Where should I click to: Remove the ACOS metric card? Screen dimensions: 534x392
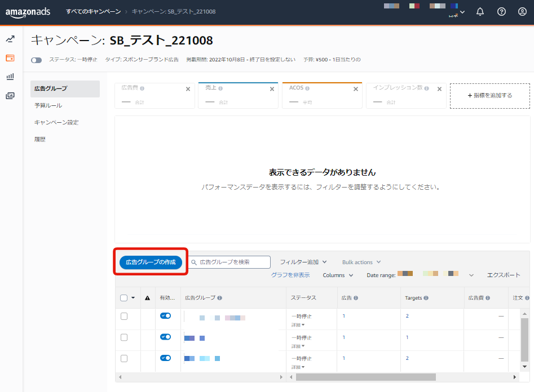pyautogui.click(x=356, y=89)
